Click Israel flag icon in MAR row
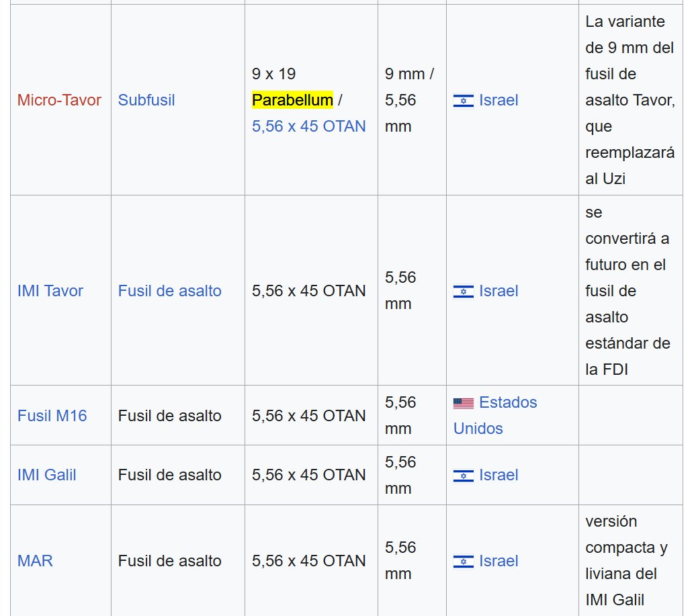The image size is (694, 616). click(464, 562)
